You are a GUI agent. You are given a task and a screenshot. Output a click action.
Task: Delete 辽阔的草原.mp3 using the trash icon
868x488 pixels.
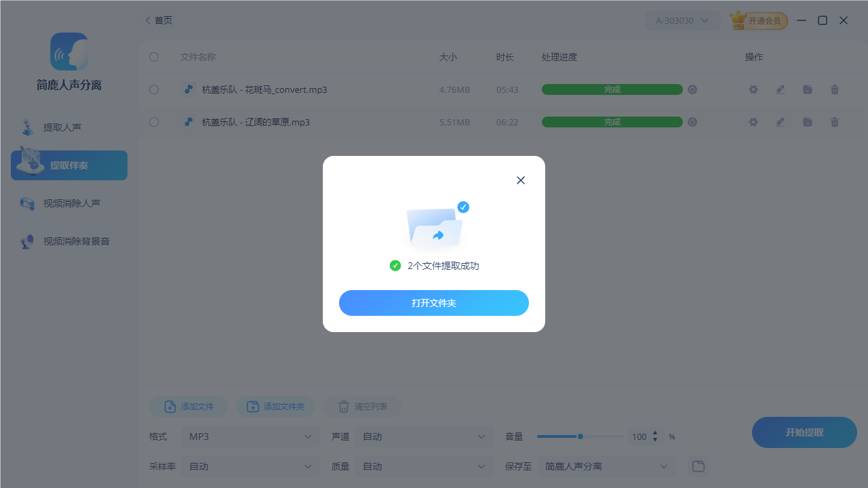834,122
